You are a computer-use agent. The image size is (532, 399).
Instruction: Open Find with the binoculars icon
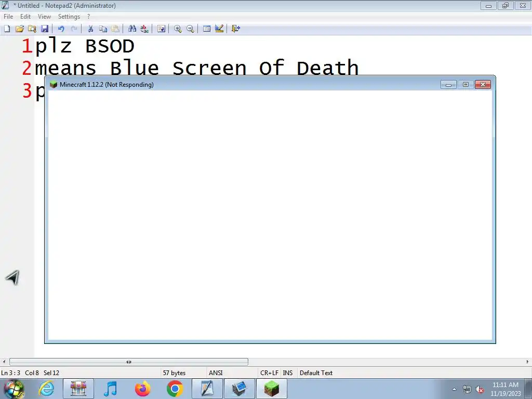(132, 29)
